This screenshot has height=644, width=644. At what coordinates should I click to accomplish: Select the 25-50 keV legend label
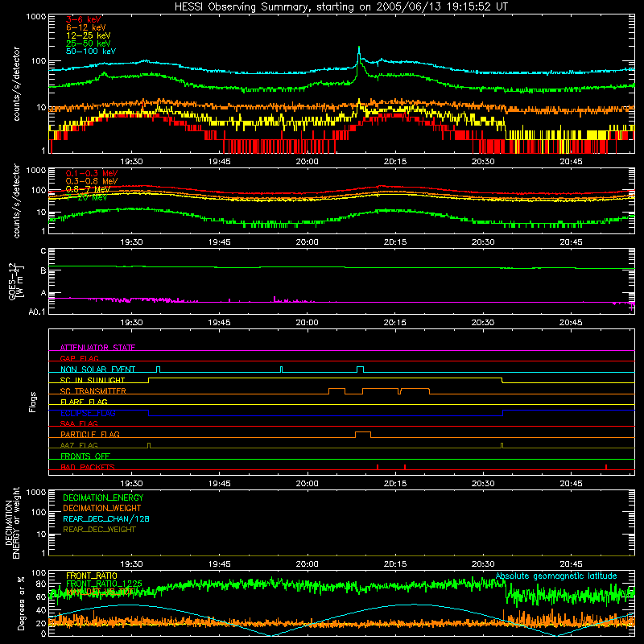point(89,43)
